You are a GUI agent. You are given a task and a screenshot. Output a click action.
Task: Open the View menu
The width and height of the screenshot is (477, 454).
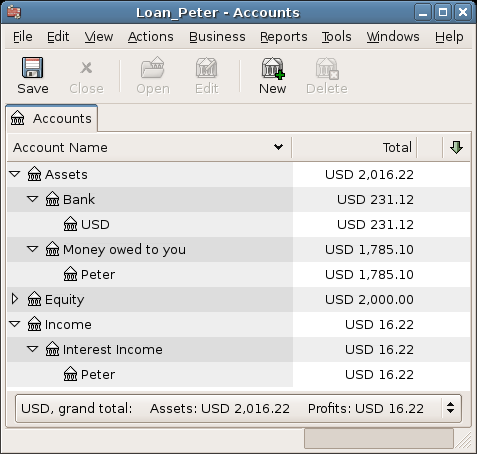coord(99,37)
